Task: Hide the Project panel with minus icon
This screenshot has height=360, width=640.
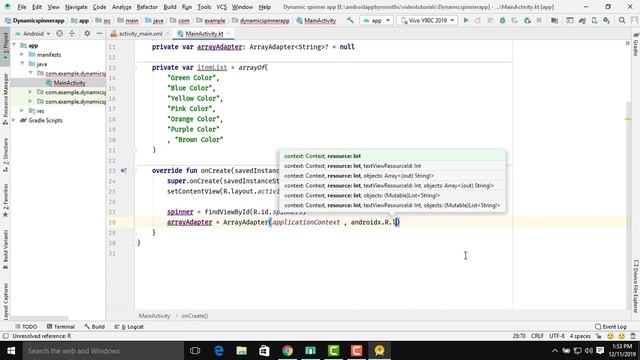Action: pos(99,33)
